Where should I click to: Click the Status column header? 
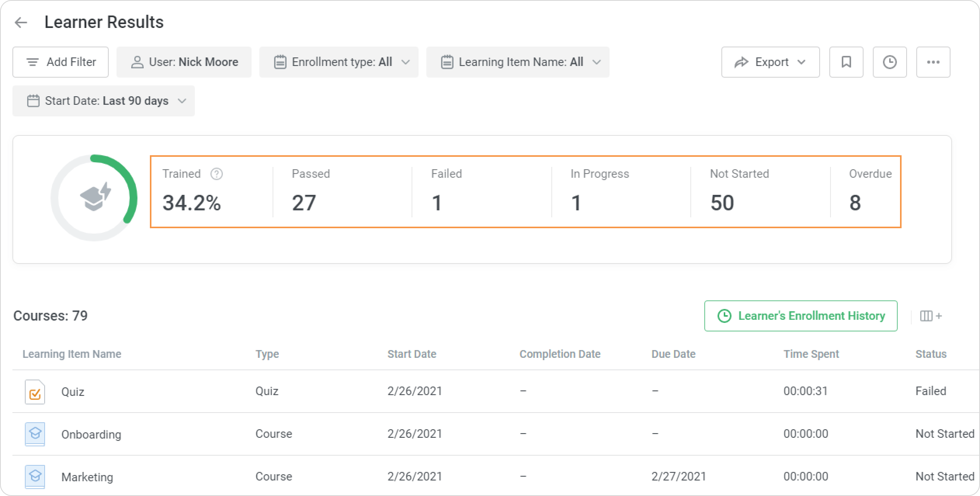point(931,354)
